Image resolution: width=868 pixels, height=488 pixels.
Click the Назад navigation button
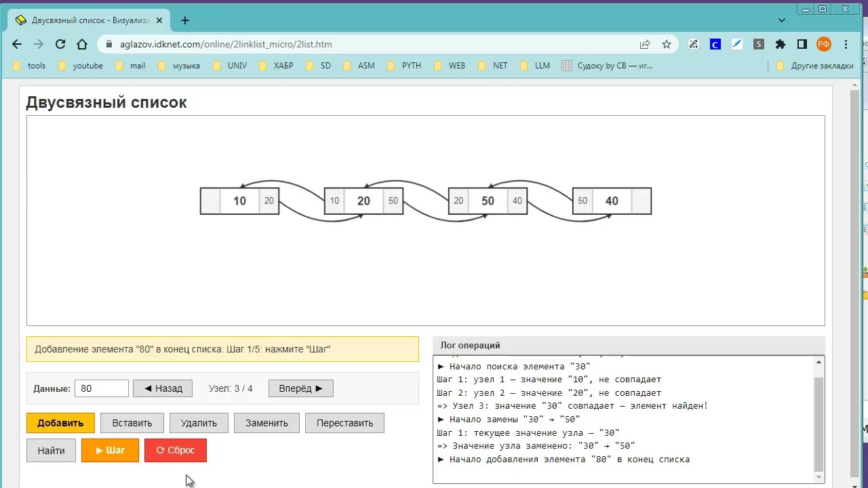click(163, 388)
